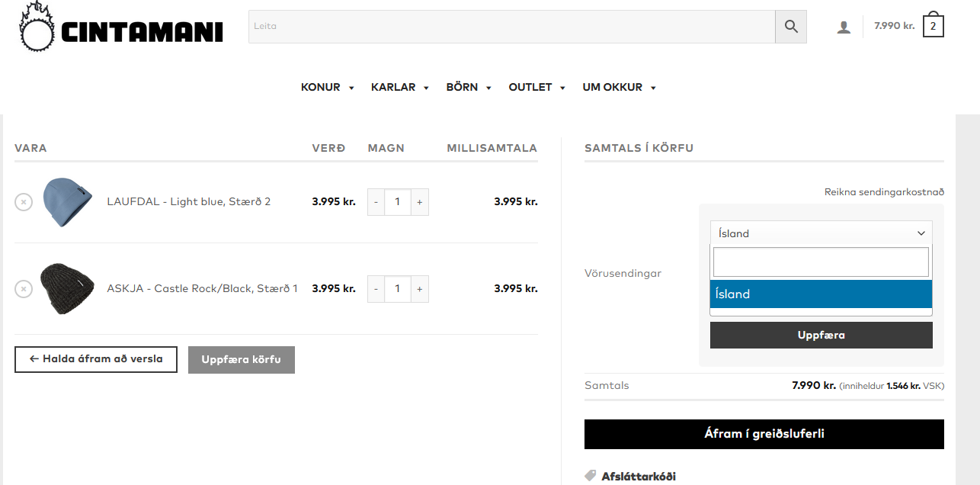Decrease LAUFDAL quantity with minus button
This screenshot has height=485, width=980.
click(376, 202)
